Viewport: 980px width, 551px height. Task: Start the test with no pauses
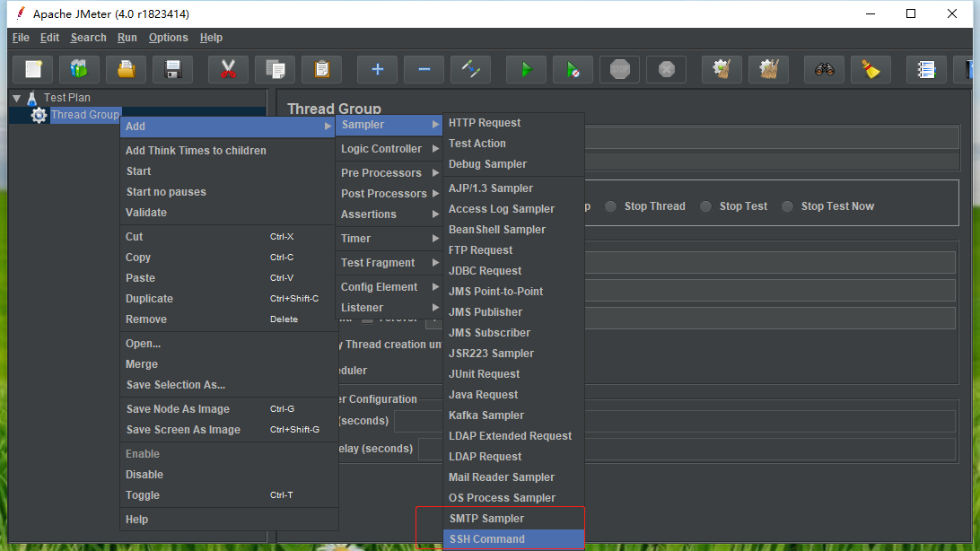tap(573, 70)
